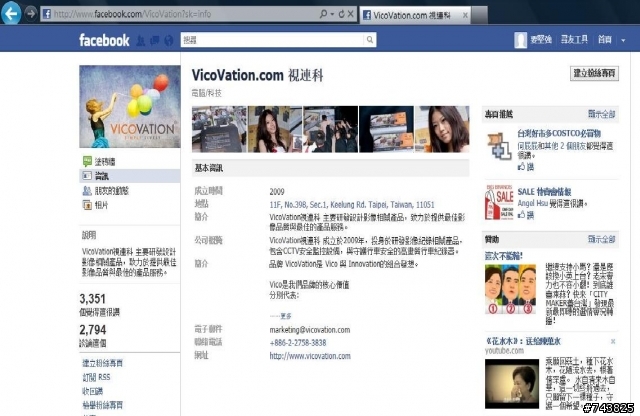Screen dimensions: 640x416
Task: Open the Photos item in left sidebar
Action: (x=96, y=205)
